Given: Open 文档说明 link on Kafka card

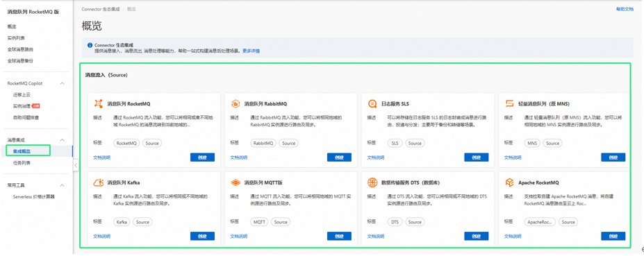Looking at the screenshot, I should point(101,237).
